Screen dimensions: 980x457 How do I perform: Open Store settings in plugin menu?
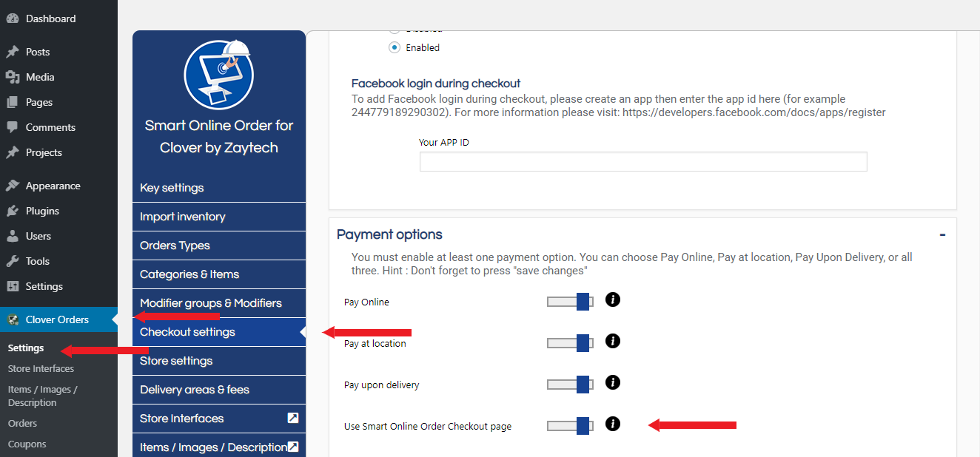tap(219, 361)
